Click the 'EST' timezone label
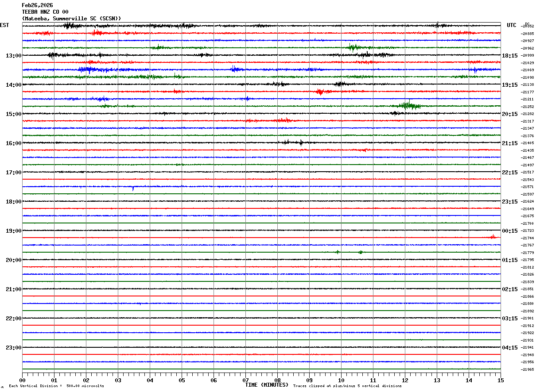This screenshot has height=392, width=536. [x=4, y=25]
